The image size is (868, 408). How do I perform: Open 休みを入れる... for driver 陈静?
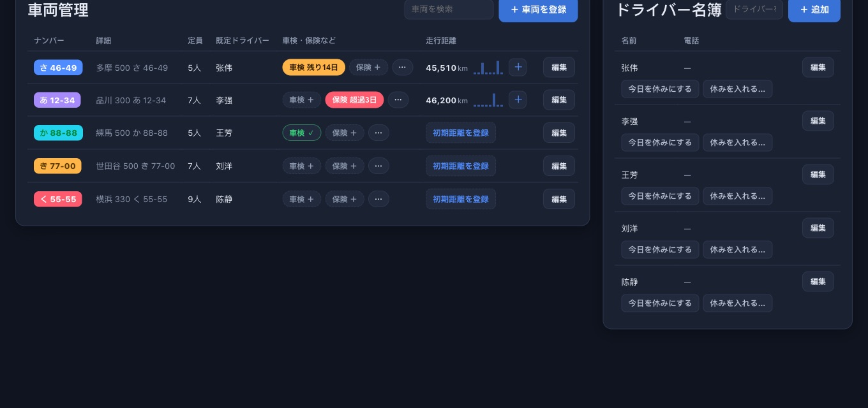coord(738,303)
